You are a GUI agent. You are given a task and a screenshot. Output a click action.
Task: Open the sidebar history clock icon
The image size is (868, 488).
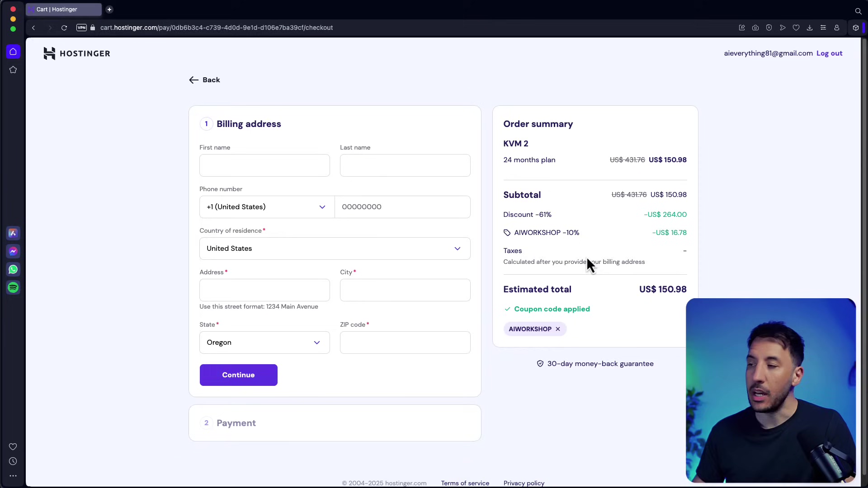(13, 461)
